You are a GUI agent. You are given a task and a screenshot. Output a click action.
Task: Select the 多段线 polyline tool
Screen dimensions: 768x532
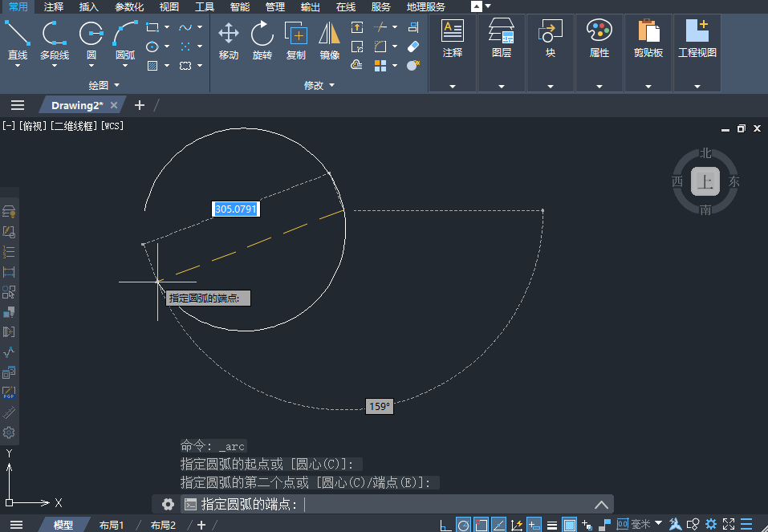pyautogui.click(x=54, y=42)
